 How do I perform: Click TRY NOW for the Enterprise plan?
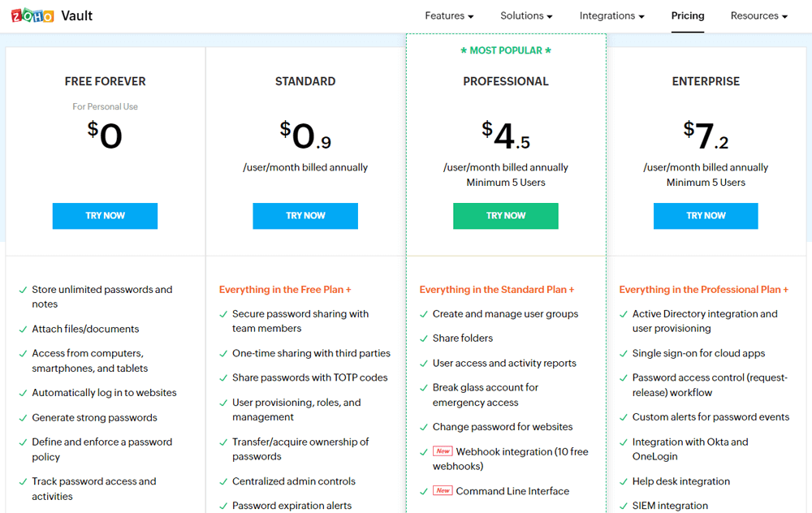coord(706,216)
